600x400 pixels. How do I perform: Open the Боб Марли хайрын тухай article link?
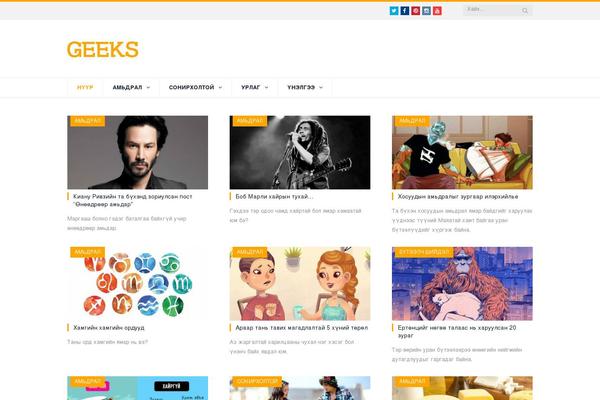[274, 196]
